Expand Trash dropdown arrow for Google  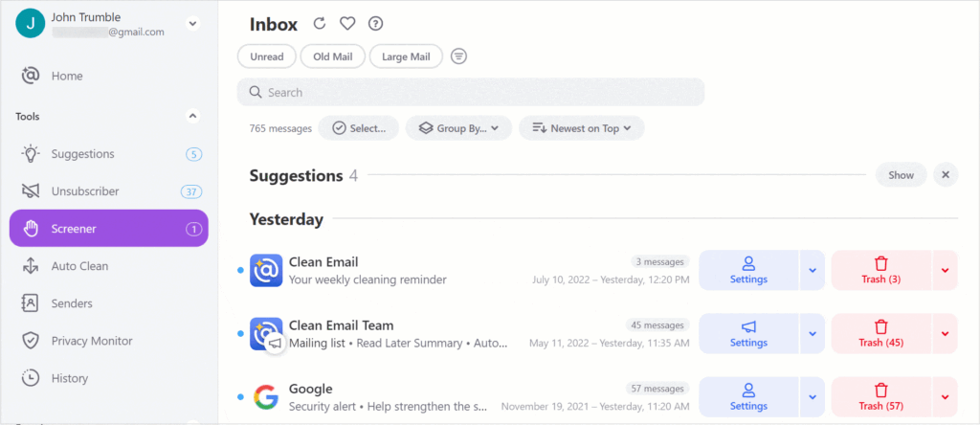(945, 397)
